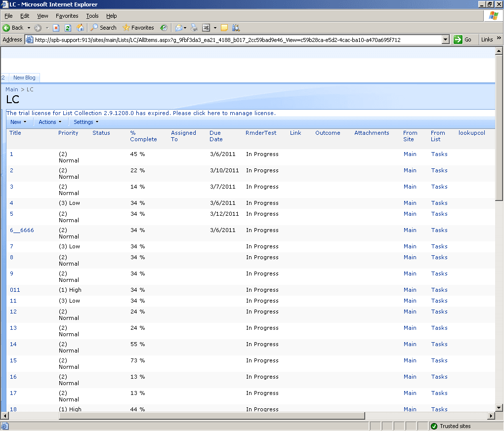Click the 3/12/2011 due date cell
Viewport: 504px width, 431px height.
[x=224, y=214]
